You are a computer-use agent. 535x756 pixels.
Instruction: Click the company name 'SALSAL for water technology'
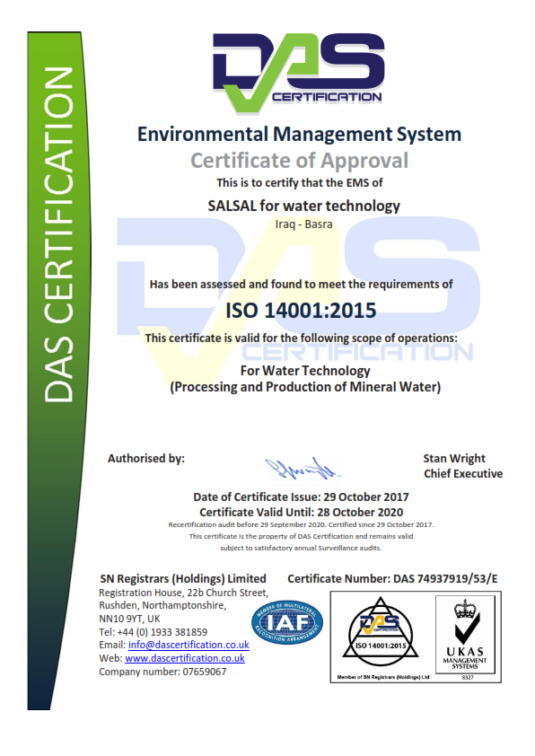click(x=303, y=206)
